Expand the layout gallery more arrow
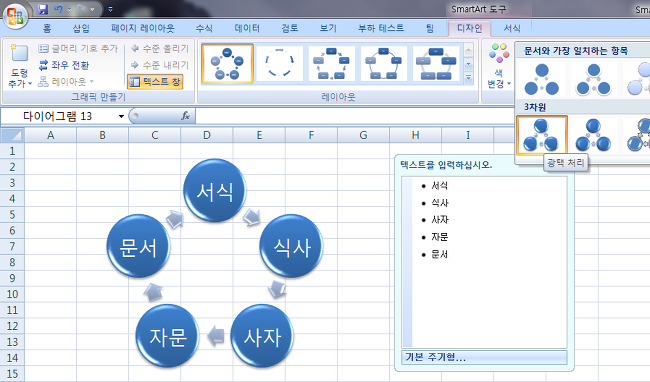Viewport: 650px width, 382px height. (468, 77)
